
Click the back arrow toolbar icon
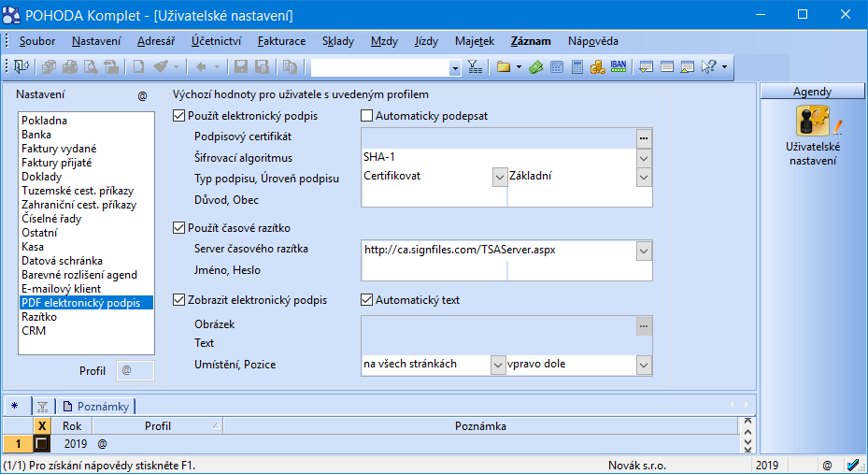pos(201,67)
